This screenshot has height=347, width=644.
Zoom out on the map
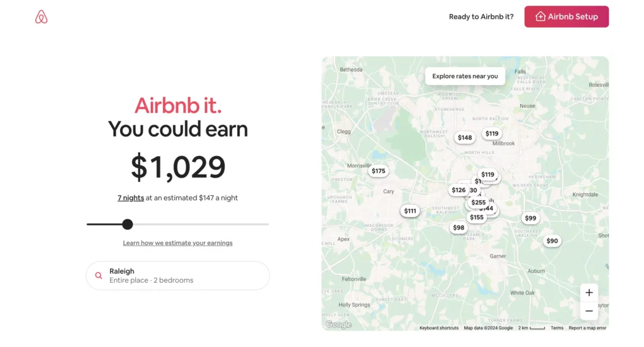tap(589, 311)
